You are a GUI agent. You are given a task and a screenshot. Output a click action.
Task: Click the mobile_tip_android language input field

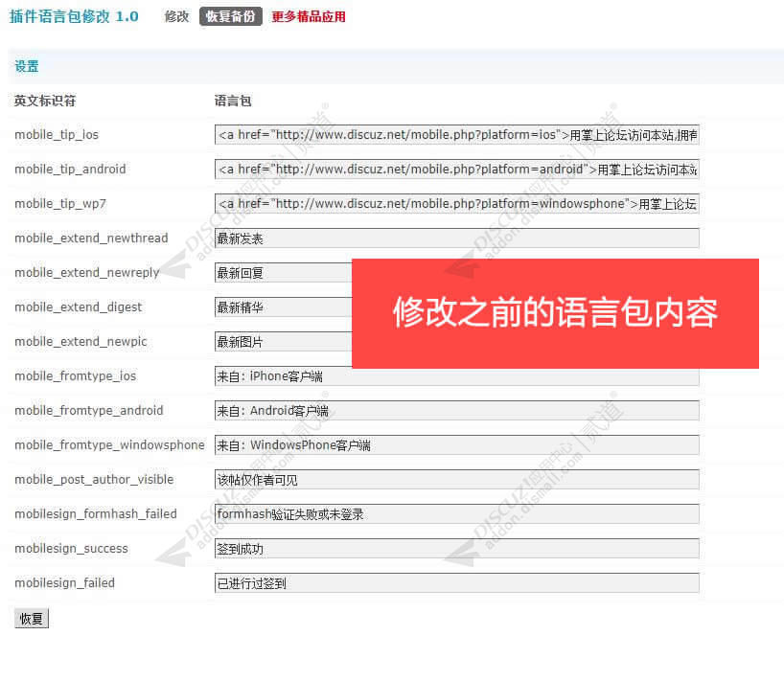(456, 169)
